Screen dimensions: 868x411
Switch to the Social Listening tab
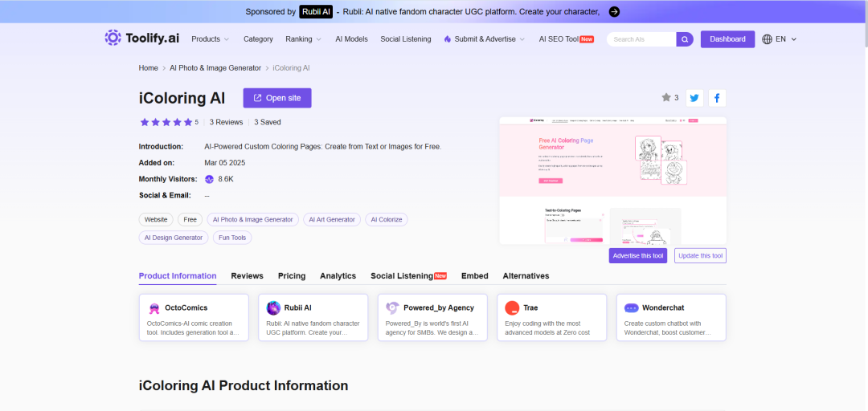408,276
